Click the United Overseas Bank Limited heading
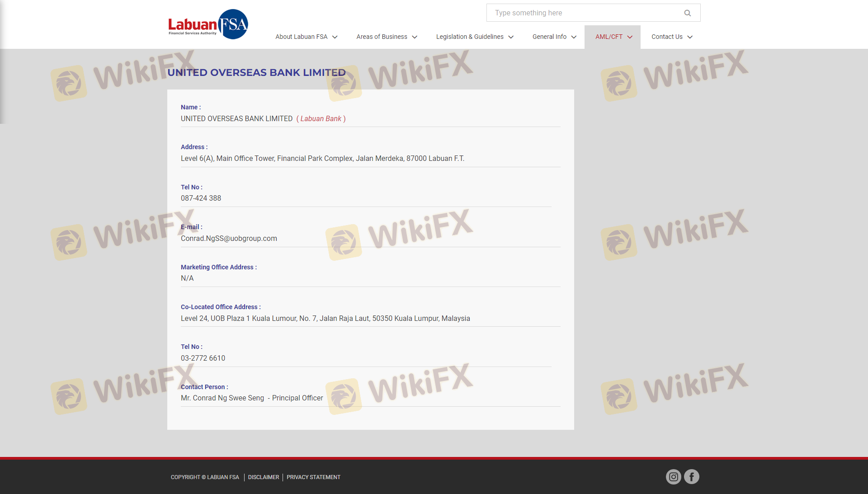This screenshot has height=494, width=868. pyautogui.click(x=256, y=73)
